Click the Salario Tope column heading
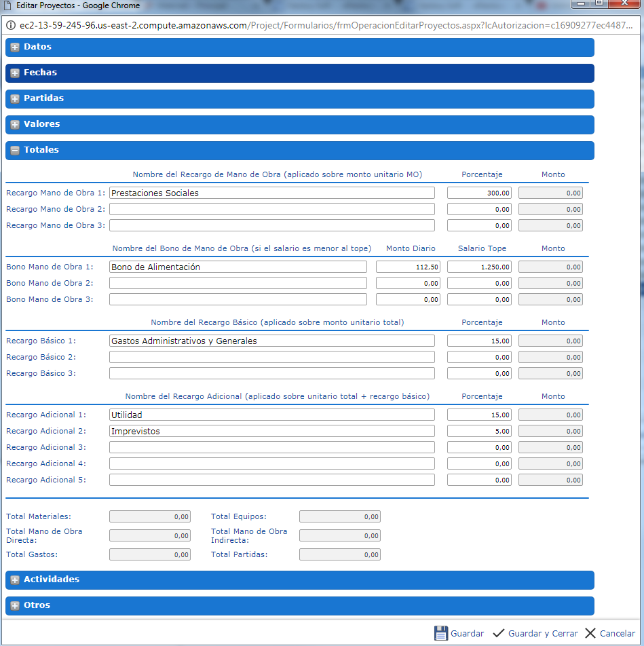644x646 pixels. [482, 248]
